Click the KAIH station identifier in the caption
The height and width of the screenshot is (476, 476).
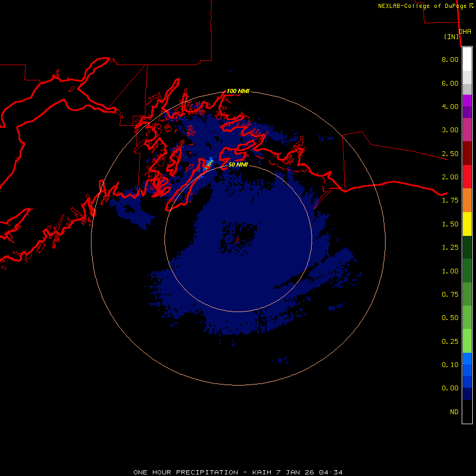(262, 472)
